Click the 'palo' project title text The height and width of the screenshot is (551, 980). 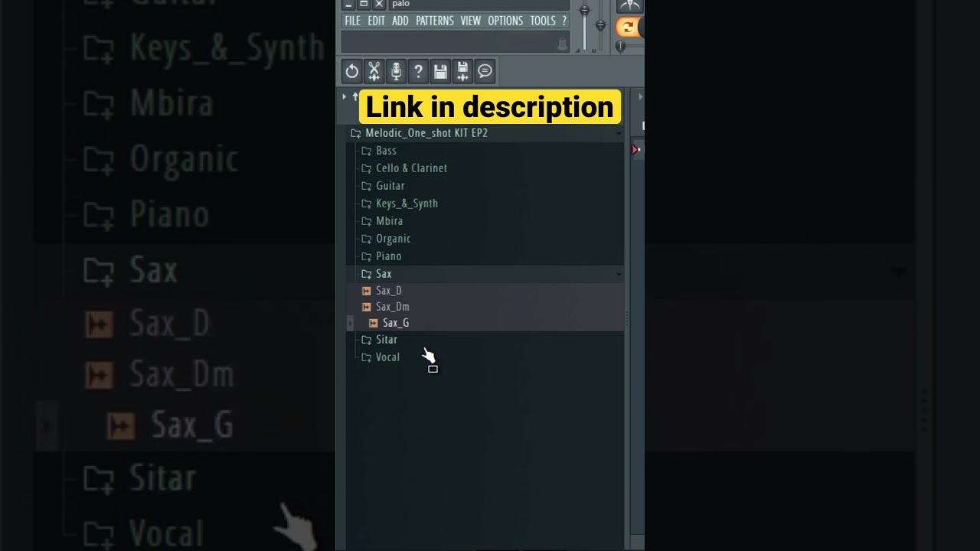tap(400, 4)
